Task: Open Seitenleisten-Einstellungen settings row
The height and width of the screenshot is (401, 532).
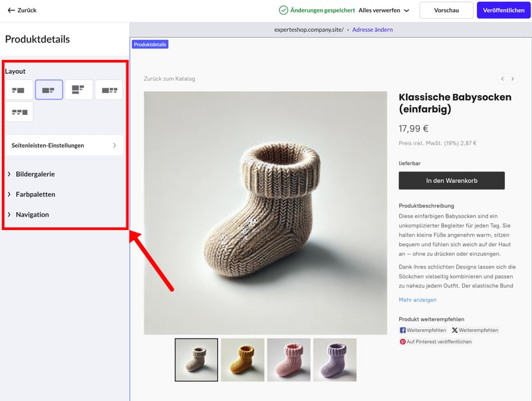Action: (64, 145)
